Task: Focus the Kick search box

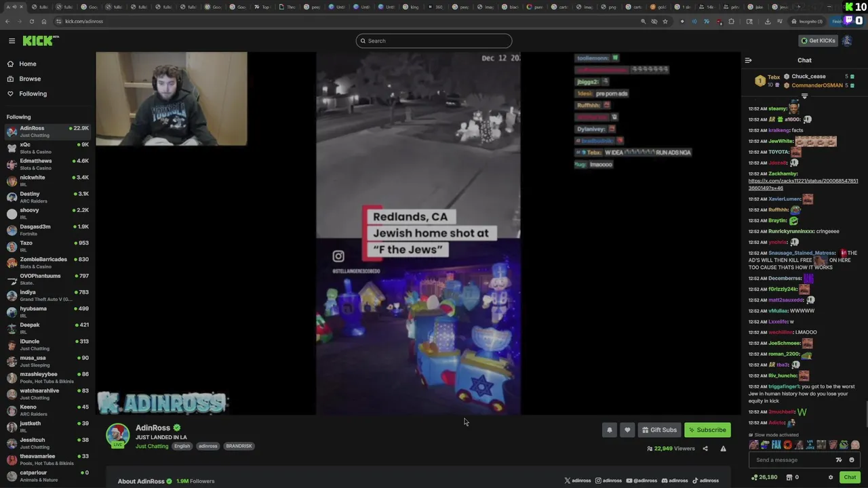Action: tap(434, 41)
